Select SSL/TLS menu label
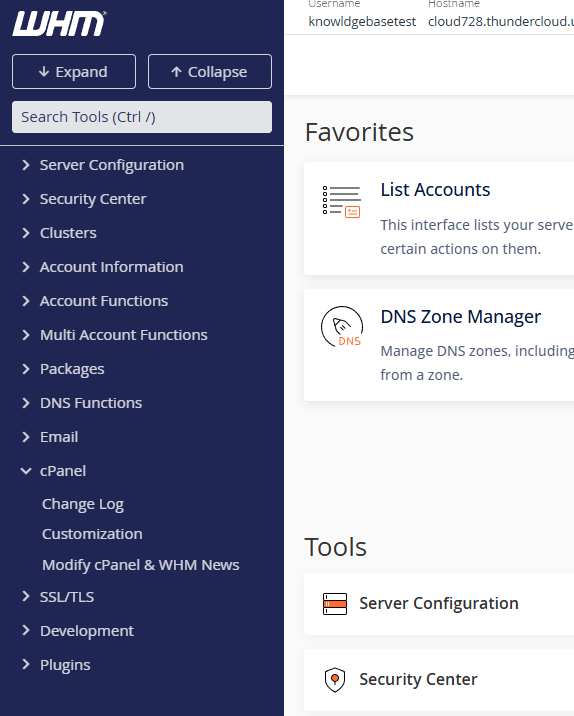 point(67,597)
